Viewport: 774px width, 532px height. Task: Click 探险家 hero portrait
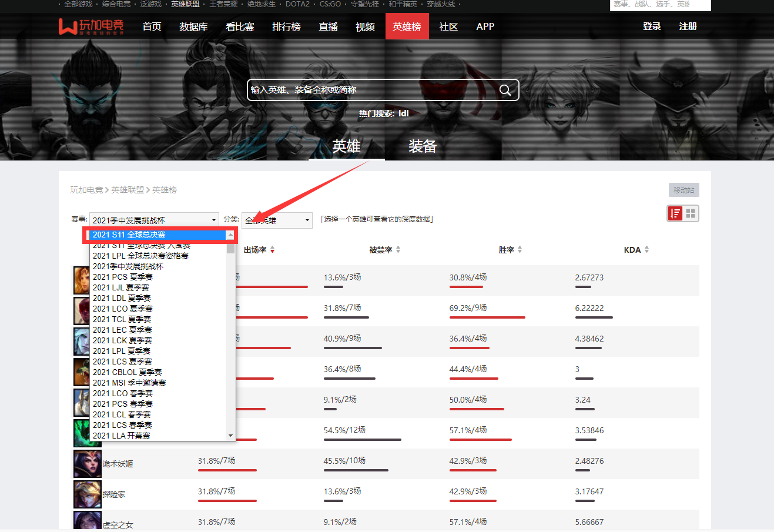[x=88, y=494]
